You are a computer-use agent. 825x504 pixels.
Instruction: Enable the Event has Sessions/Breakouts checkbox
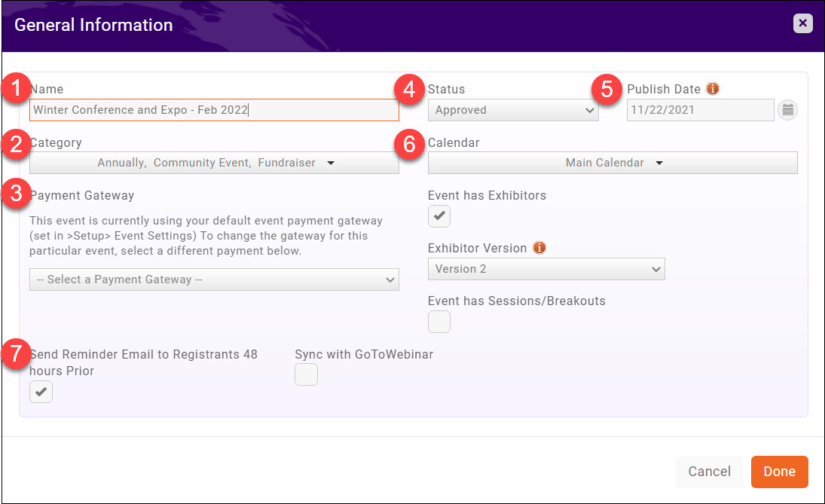(x=439, y=322)
